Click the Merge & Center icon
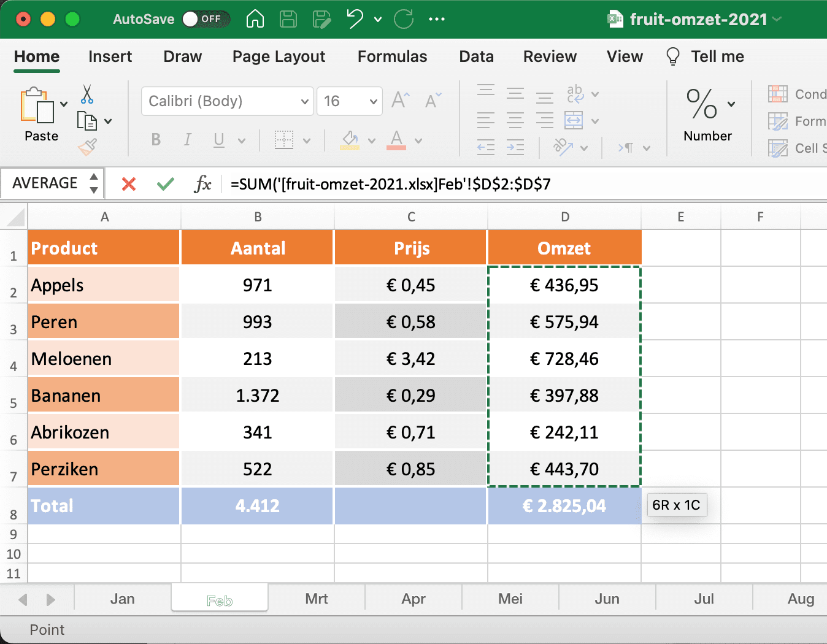 click(x=575, y=121)
